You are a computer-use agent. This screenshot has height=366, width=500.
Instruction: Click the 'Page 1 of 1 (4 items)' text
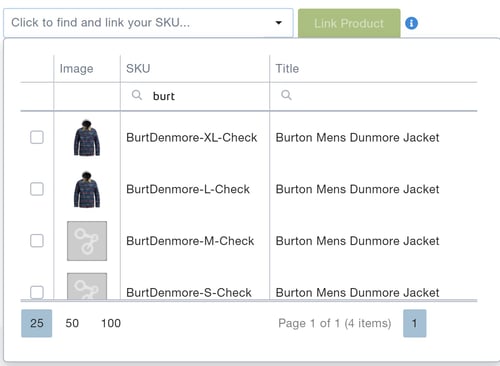335,323
